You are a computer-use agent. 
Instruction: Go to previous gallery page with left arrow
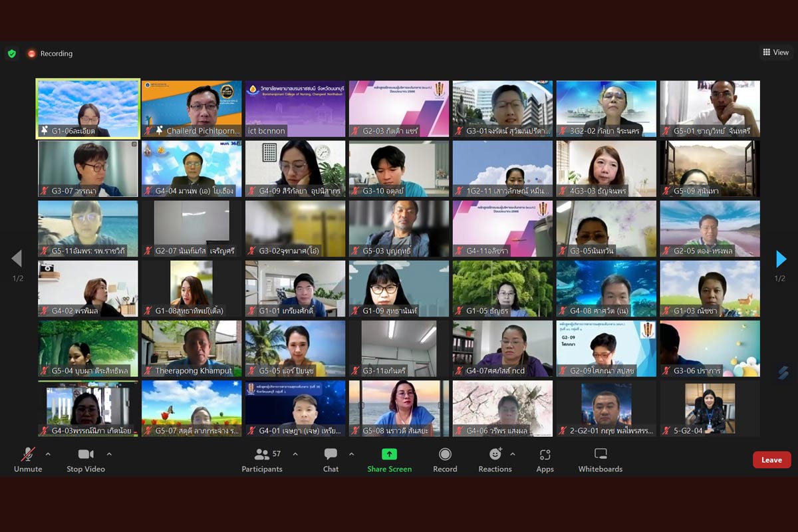(17, 259)
